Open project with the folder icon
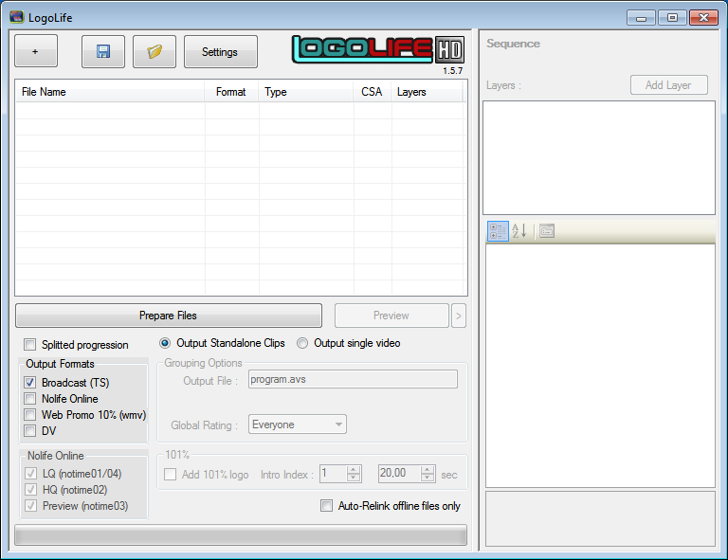Image resolution: width=728 pixels, height=560 pixels. [x=155, y=52]
